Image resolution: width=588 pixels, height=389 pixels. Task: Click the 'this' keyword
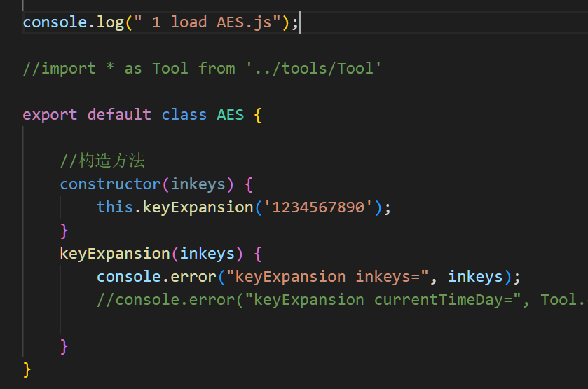click(x=115, y=207)
